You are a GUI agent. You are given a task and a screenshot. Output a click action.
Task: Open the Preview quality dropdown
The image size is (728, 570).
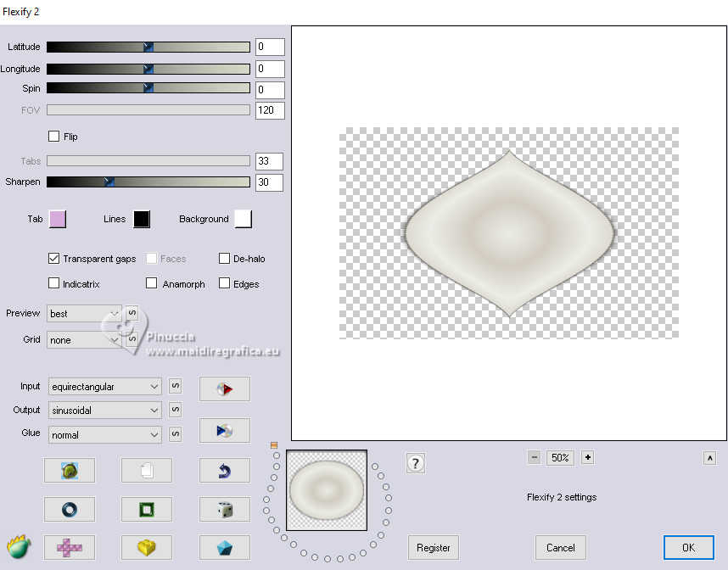[84, 313]
